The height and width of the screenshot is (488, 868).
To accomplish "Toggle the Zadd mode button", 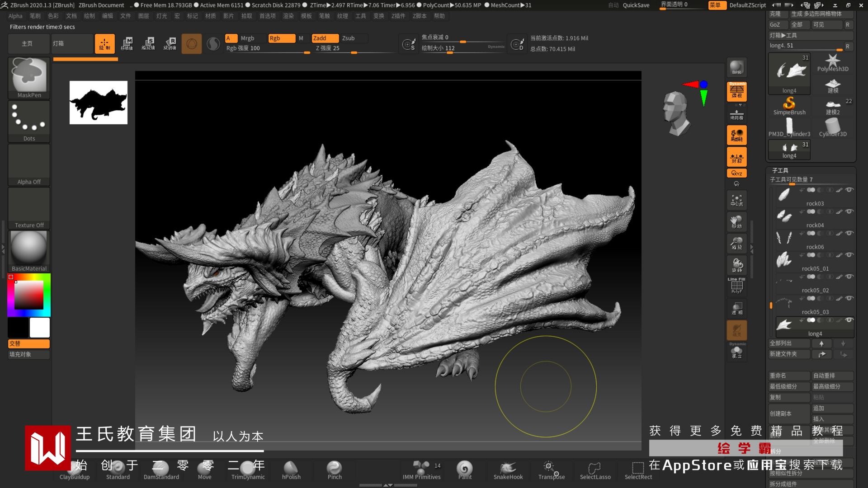I will [x=325, y=38].
